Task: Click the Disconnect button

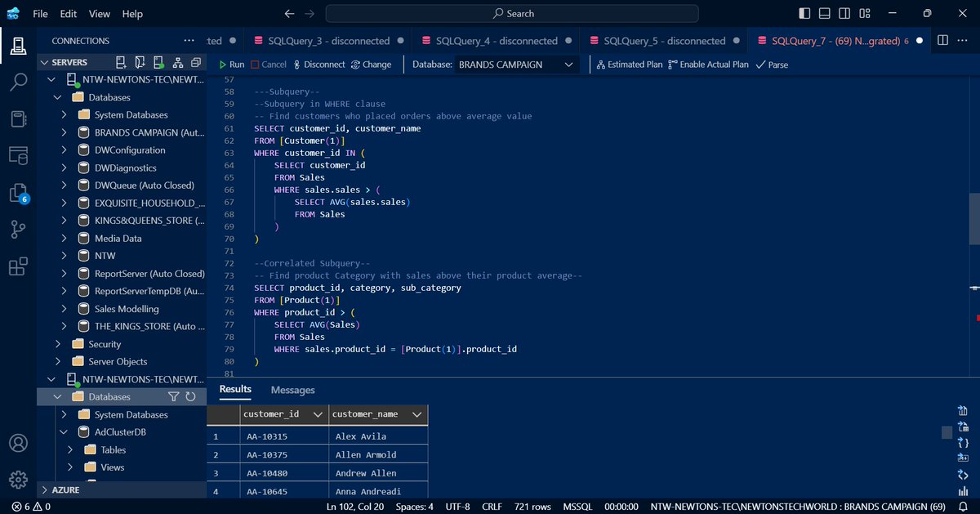Action: click(318, 65)
